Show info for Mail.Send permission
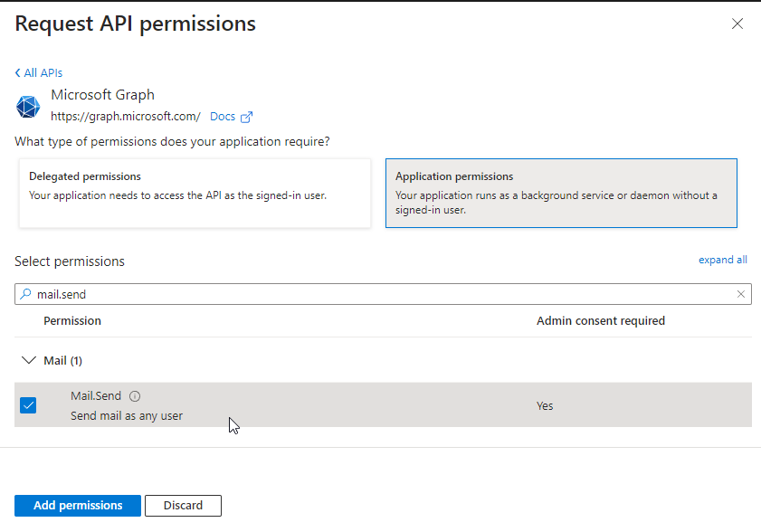 point(135,396)
